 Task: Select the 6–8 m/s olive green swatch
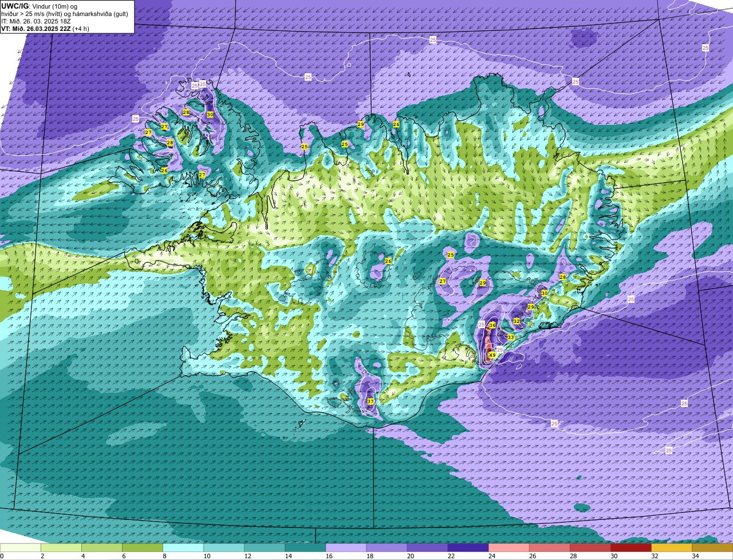pyautogui.click(x=143, y=547)
